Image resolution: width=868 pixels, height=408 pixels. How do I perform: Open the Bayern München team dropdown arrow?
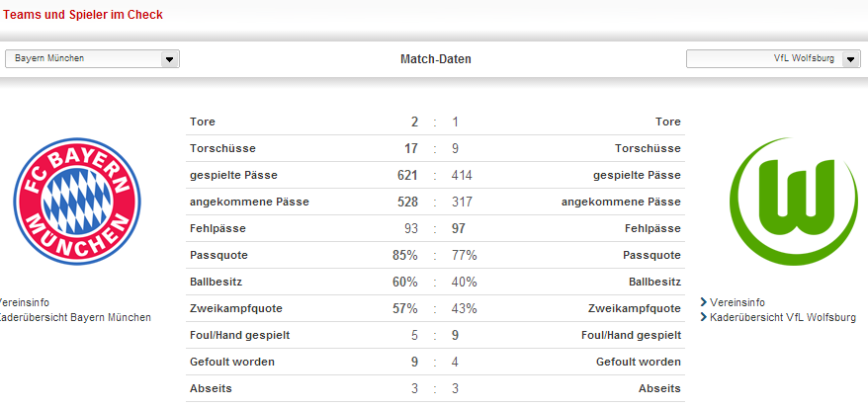(170, 59)
